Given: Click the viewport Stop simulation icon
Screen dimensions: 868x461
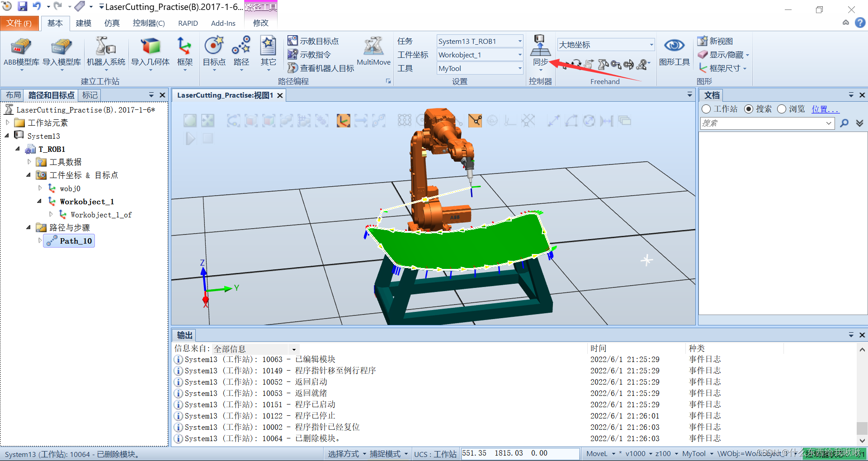Looking at the screenshot, I should tap(208, 138).
